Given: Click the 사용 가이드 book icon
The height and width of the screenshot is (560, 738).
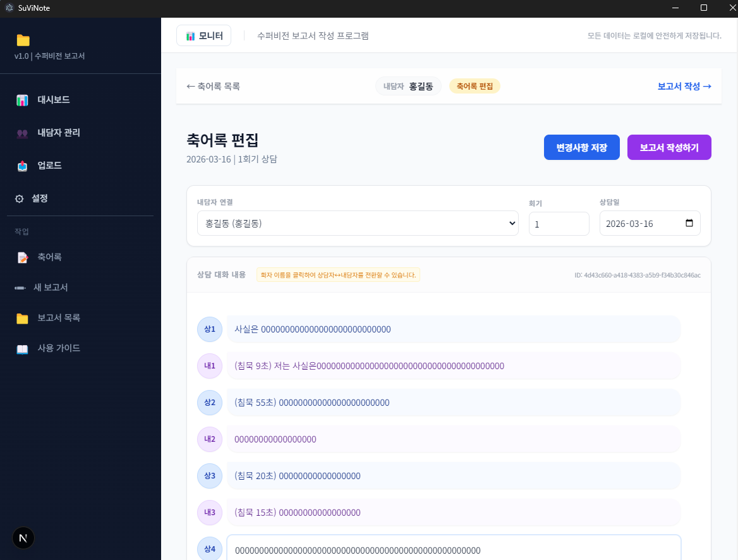Looking at the screenshot, I should tap(23, 348).
